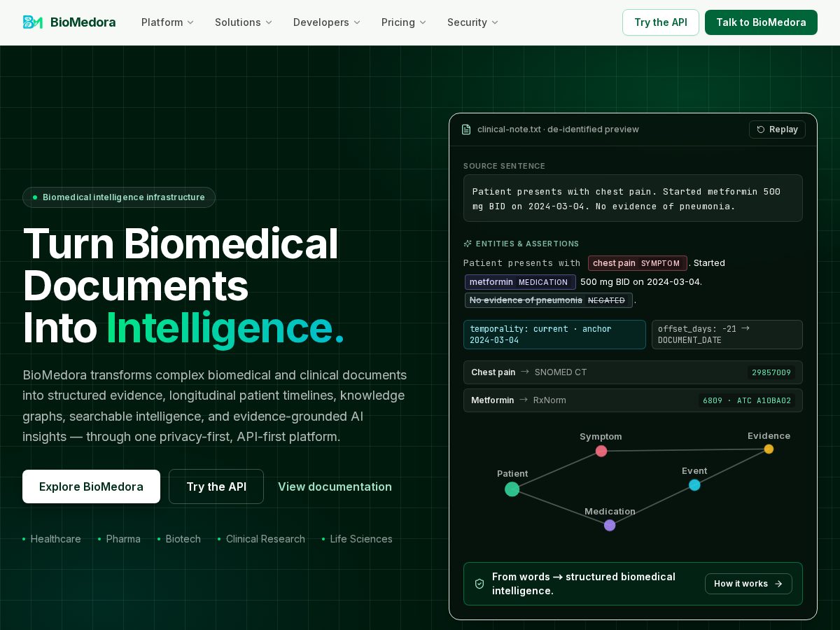
Task: Click the yellow Evidence graph node
Action: tap(769, 449)
